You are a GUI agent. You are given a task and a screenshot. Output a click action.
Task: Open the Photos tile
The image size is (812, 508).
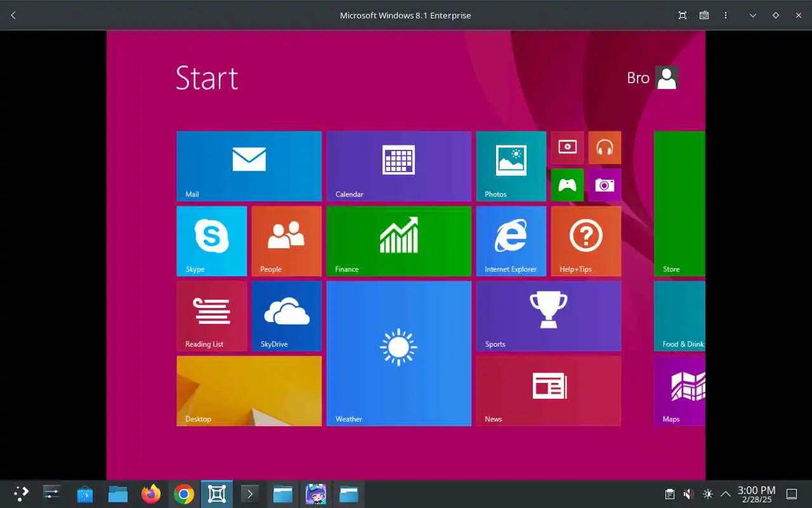click(511, 166)
